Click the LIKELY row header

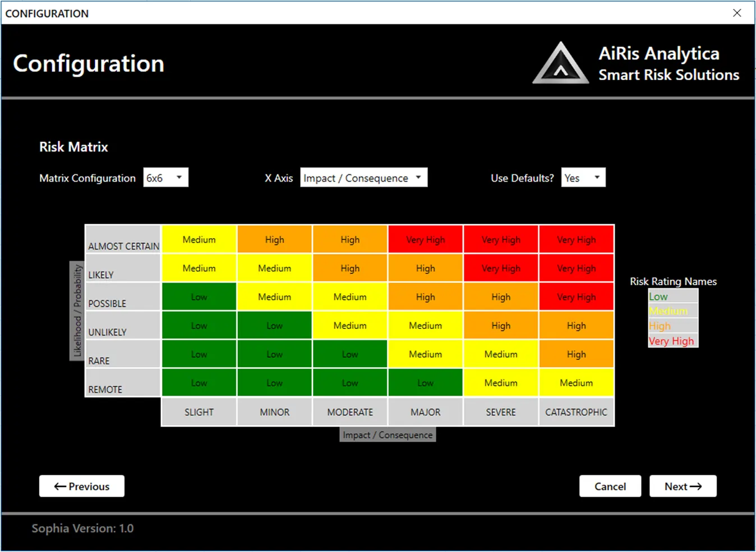click(x=123, y=268)
